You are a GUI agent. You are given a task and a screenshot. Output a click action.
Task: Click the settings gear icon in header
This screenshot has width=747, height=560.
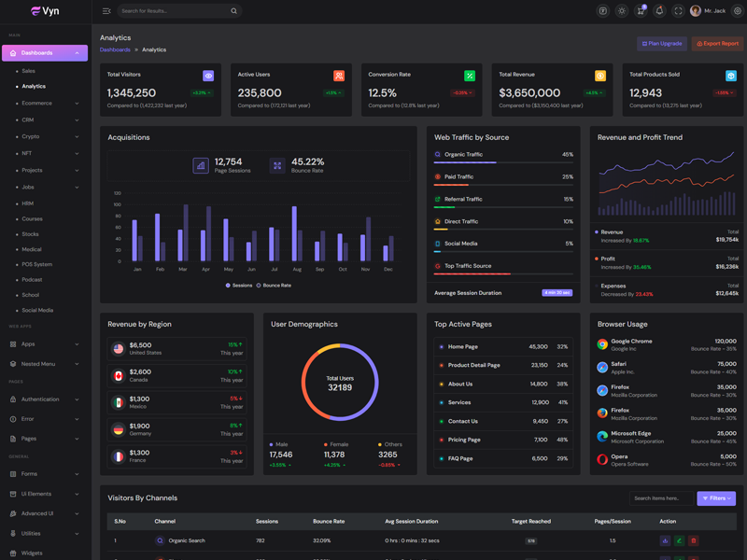click(x=737, y=11)
